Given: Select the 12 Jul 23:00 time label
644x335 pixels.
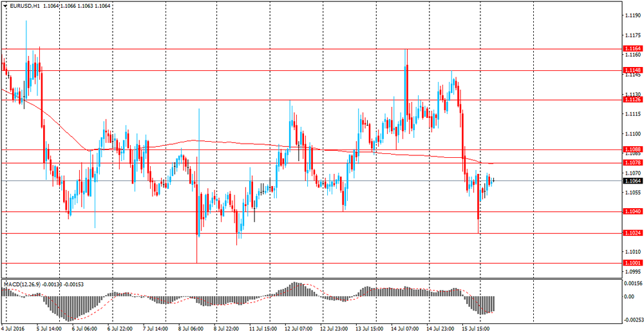Looking at the screenshot, I should (x=334, y=329).
